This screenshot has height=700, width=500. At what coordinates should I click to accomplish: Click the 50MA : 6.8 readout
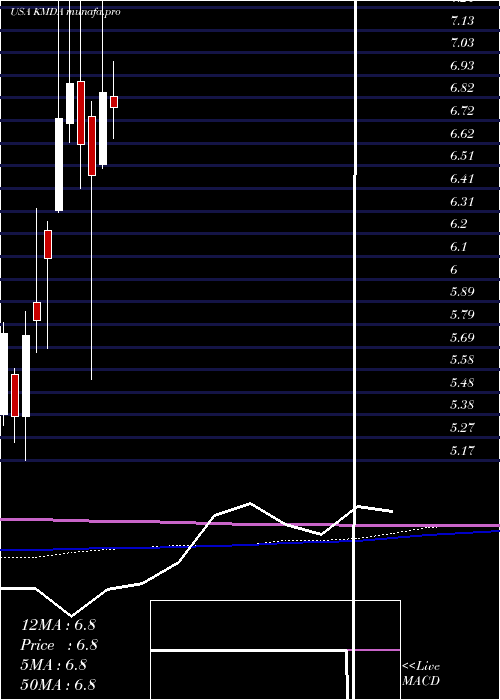pyautogui.click(x=58, y=685)
